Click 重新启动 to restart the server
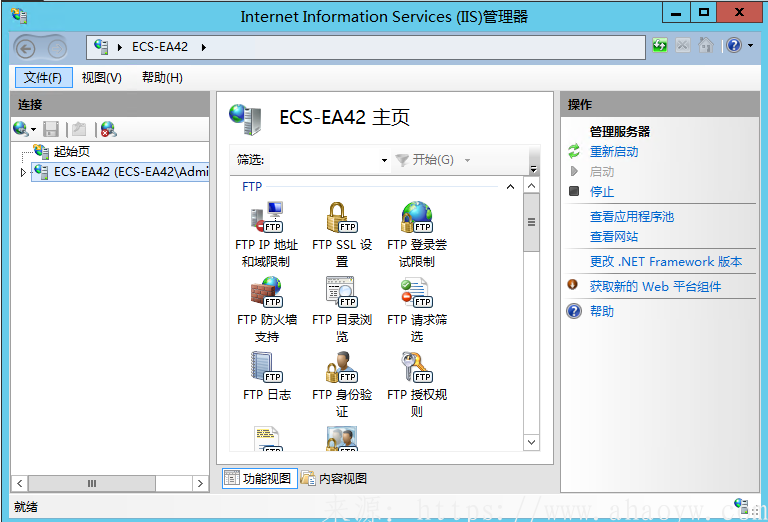The image size is (768, 522). 613,152
